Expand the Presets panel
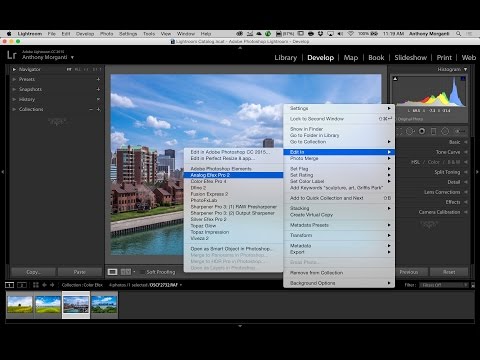This screenshot has width=480, height=360. (14, 79)
